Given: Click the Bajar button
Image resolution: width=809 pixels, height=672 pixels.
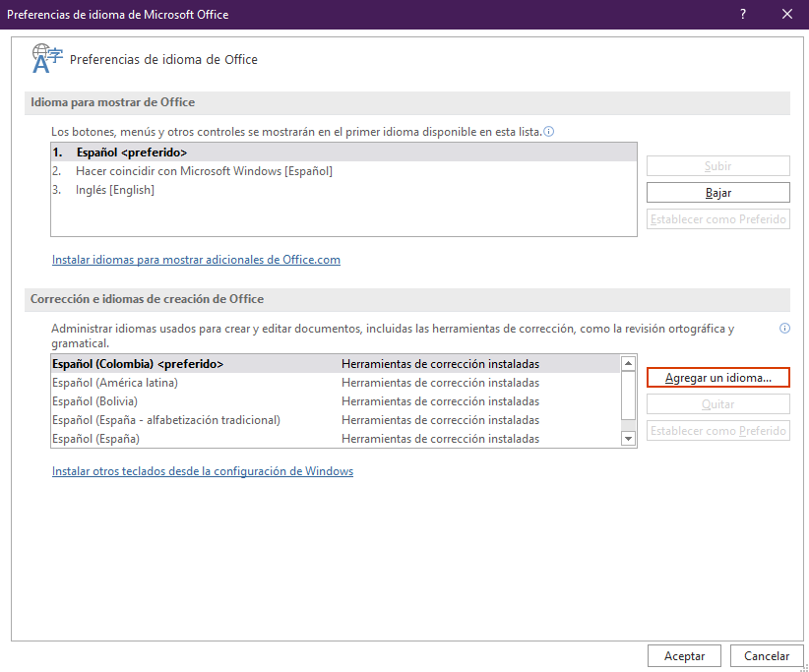Looking at the screenshot, I should (717, 193).
